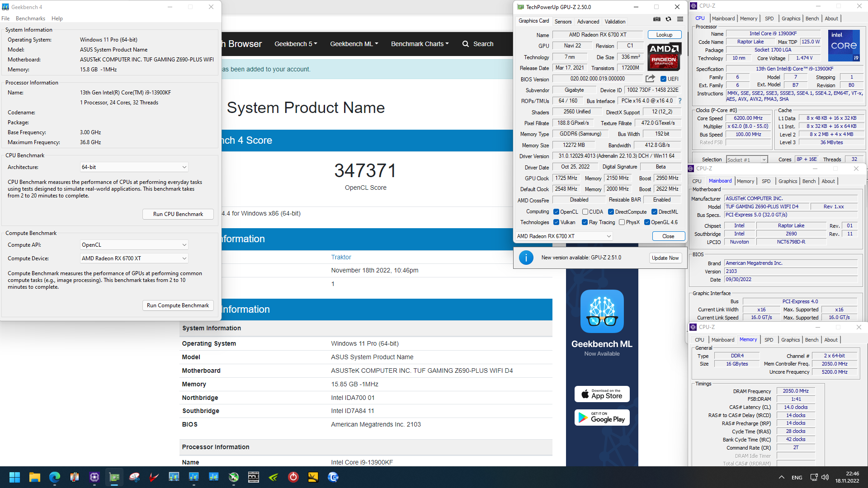Toggle the OpenGL 4.6 checkbox
Viewport: 868px width, 488px height.
tap(647, 222)
